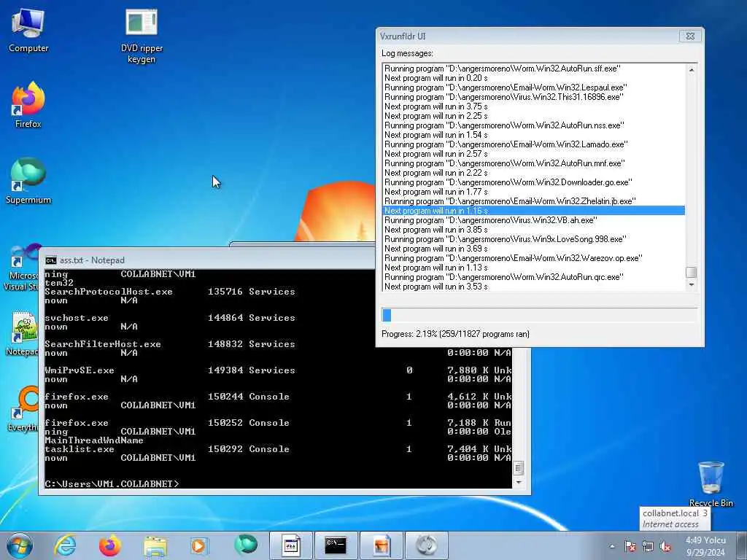
Task: Open the taskbar clock and date
Action: click(705, 546)
